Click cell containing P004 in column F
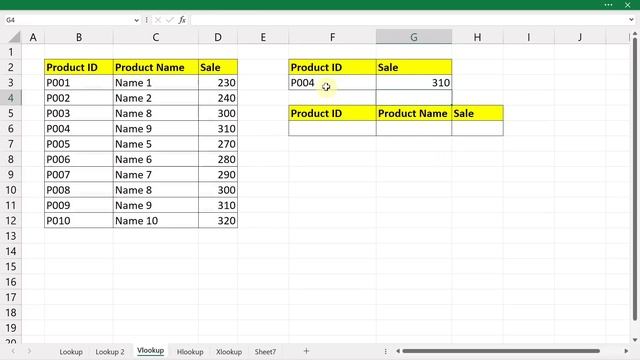Viewport: 640px width, 360px height. (x=332, y=83)
